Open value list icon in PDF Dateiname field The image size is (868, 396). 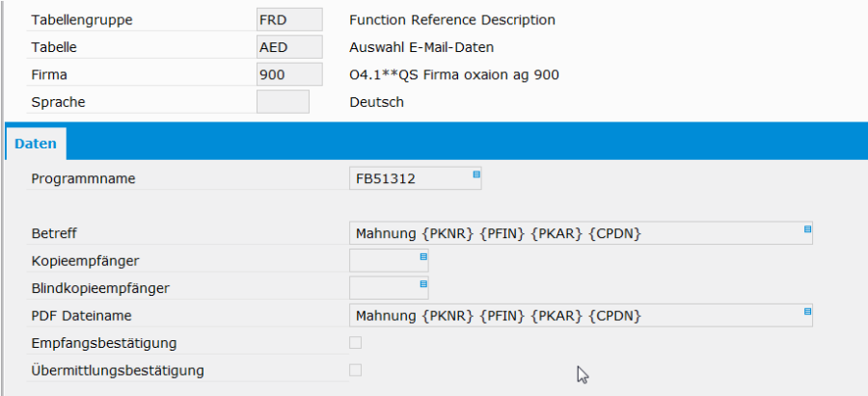point(807,311)
